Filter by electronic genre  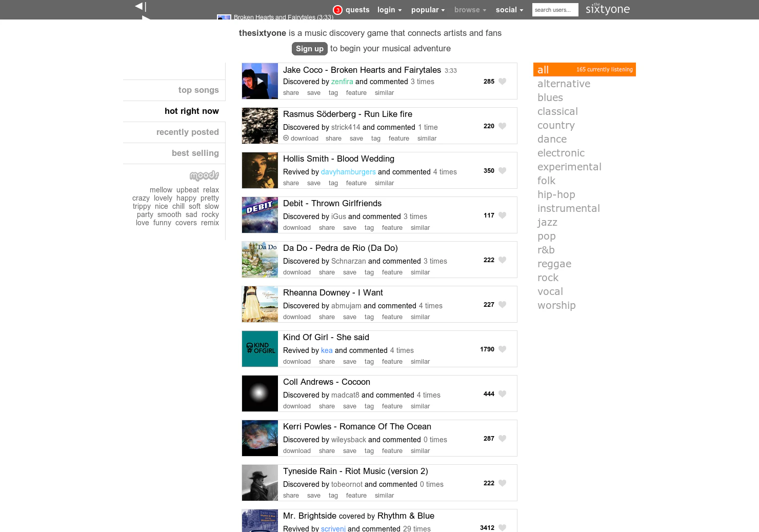coord(561,153)
